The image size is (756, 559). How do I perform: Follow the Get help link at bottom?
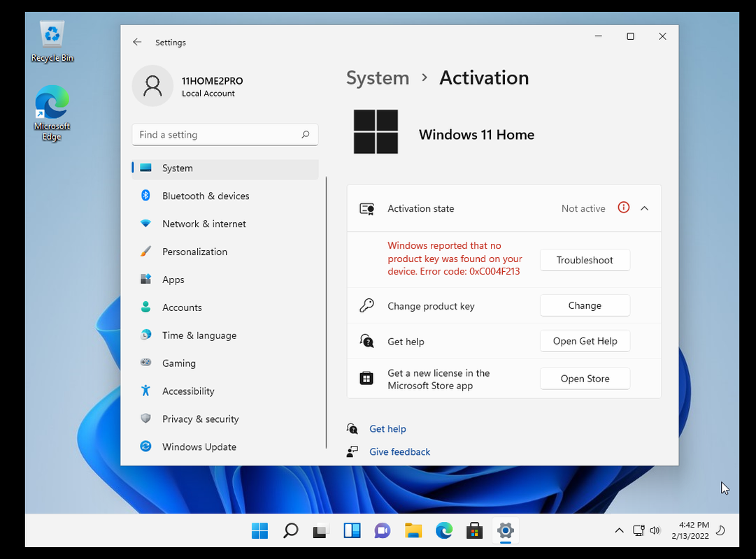[x=387, y=429]
